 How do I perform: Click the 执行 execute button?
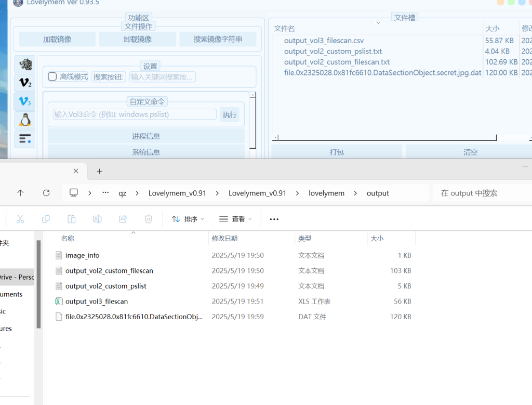(x=230, y=115)
